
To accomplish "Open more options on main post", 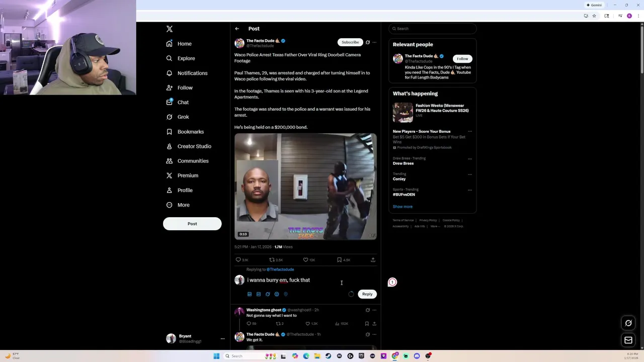I will (374, 42).
